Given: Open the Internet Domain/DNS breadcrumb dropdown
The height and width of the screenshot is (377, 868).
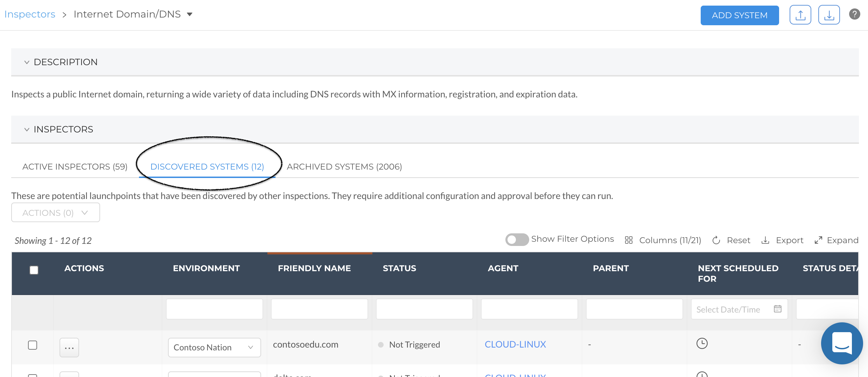Looking at the screenshot, I should click(190, 14).
